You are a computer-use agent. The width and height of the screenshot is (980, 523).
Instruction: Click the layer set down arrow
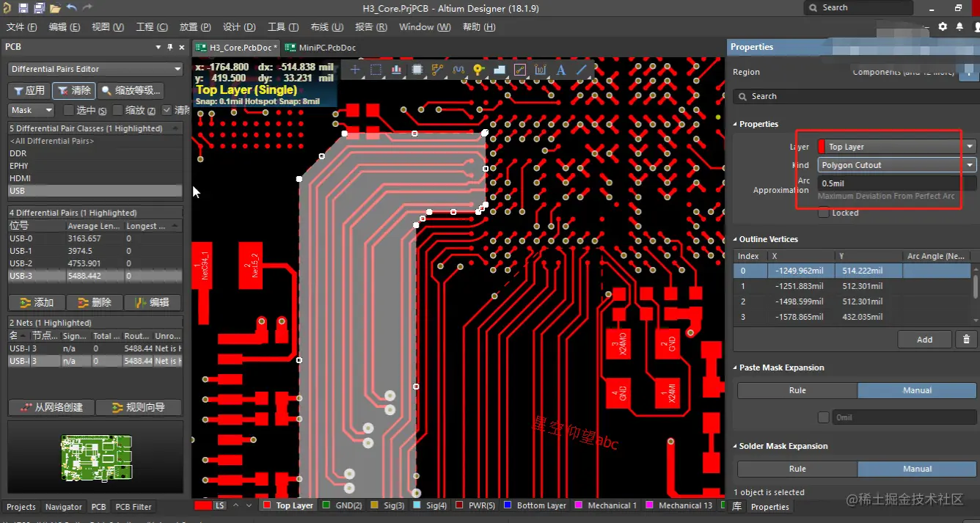pos(249,505)
